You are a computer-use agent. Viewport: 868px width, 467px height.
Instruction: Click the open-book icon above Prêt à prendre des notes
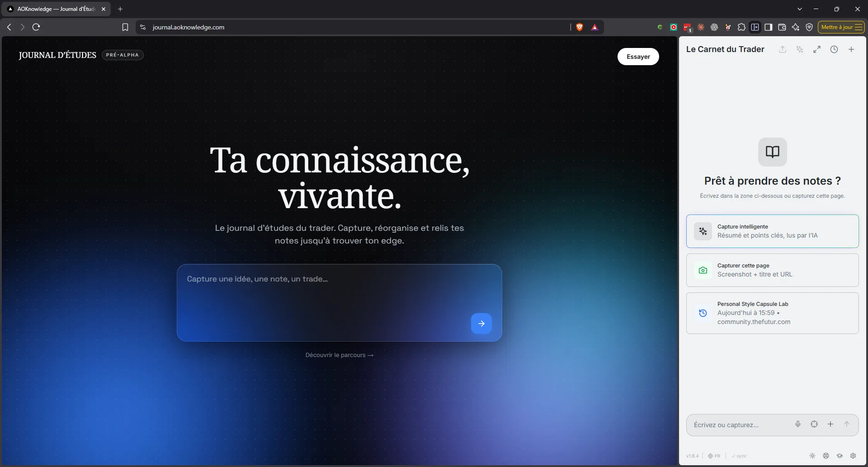point(772,152)
